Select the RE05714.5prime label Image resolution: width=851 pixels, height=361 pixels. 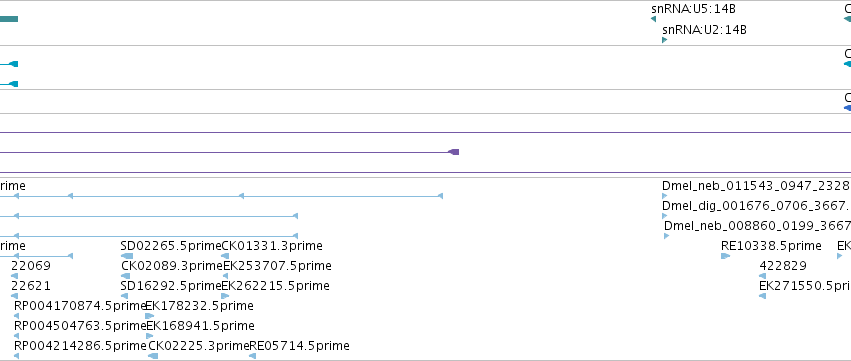pos(299,346)
